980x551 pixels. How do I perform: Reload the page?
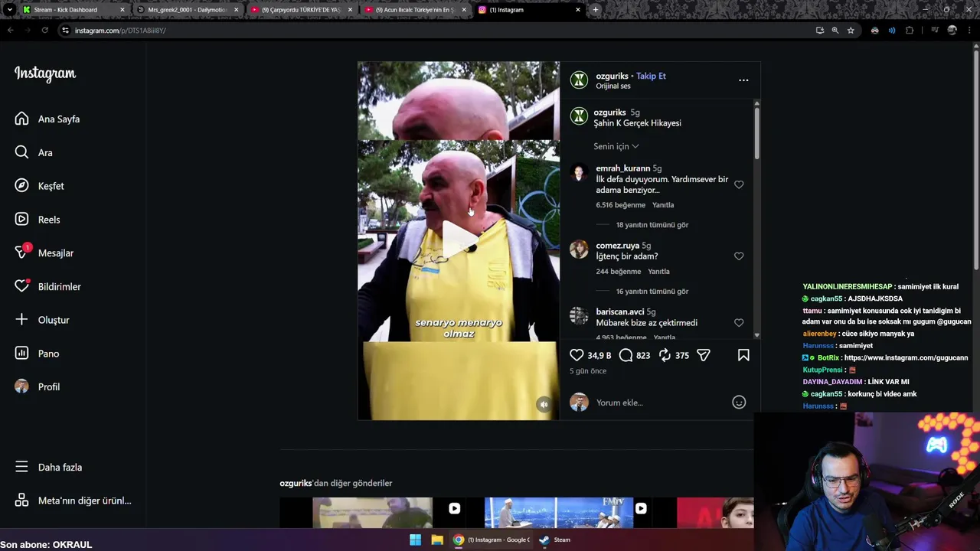44,31
